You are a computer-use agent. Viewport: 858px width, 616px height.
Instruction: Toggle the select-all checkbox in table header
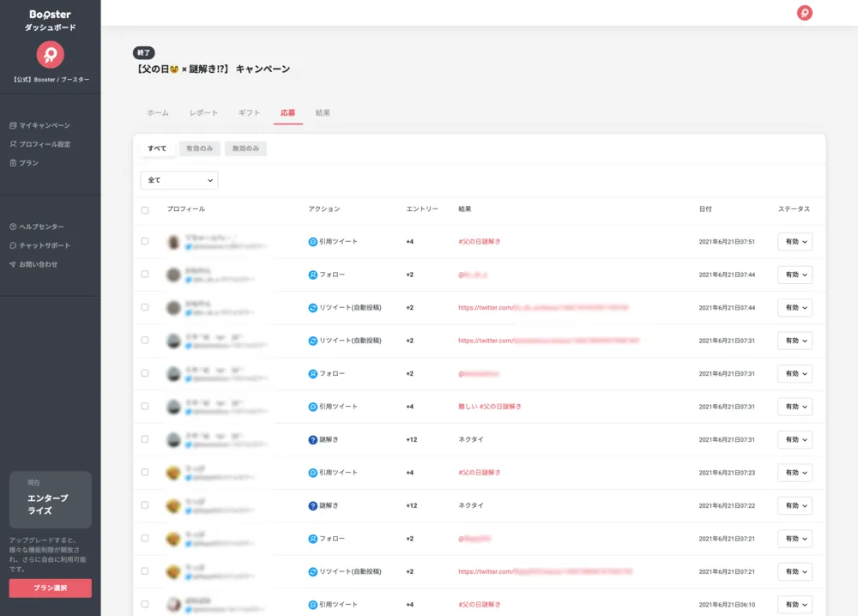coord(145,209)
